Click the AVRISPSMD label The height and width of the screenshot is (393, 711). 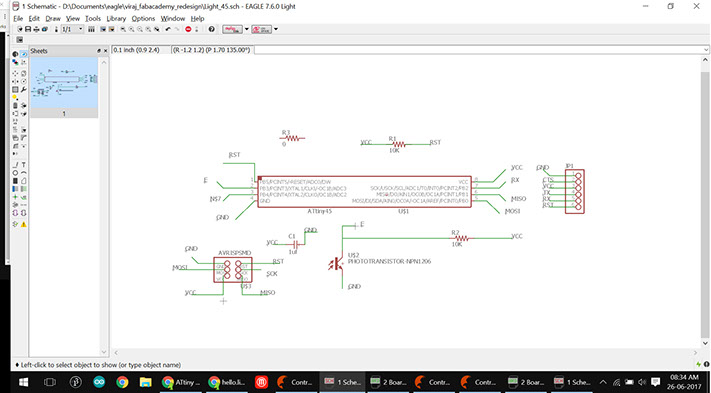234,253
